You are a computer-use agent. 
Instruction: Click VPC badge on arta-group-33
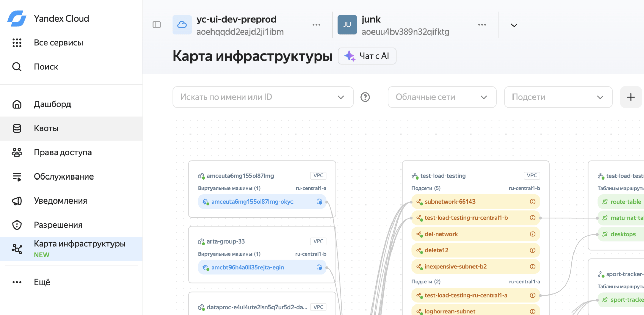click(318, 241)
